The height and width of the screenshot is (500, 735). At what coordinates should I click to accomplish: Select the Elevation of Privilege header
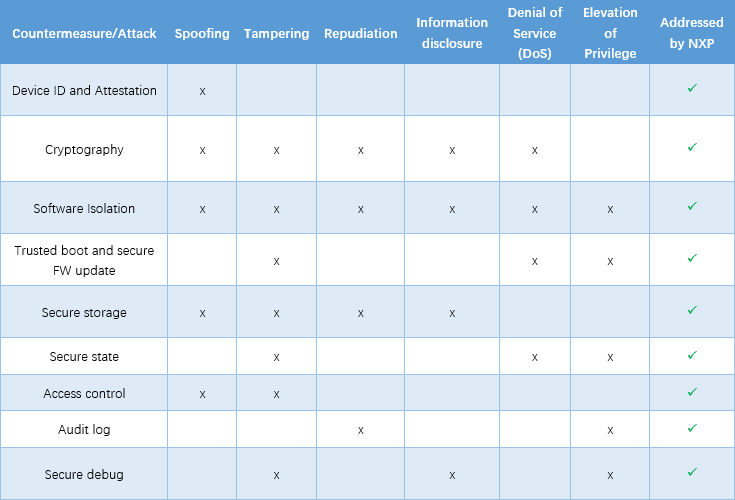point(610,33)
